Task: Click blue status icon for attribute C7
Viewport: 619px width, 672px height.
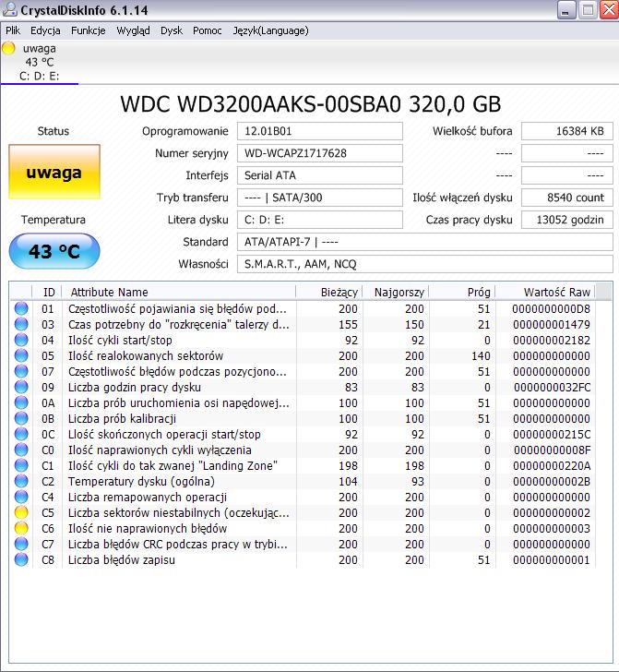Action: coord(21,545)
